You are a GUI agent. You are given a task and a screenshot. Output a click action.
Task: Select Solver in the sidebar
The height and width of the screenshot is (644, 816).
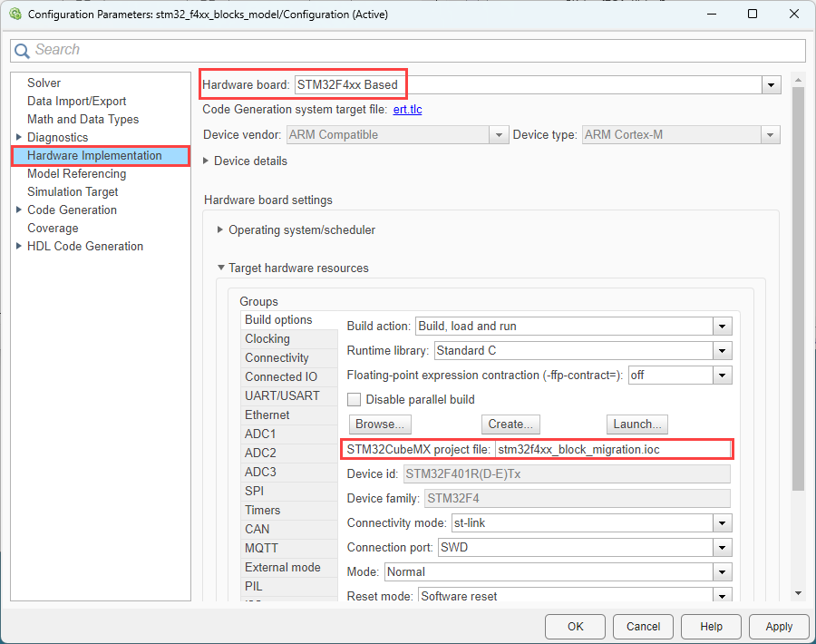point(44,83)
